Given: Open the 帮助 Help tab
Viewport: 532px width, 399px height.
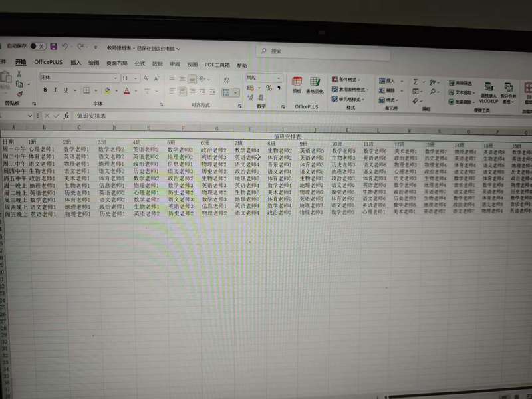Looking at the screenshot, I should pyautogui.click(x=242, y=65).
